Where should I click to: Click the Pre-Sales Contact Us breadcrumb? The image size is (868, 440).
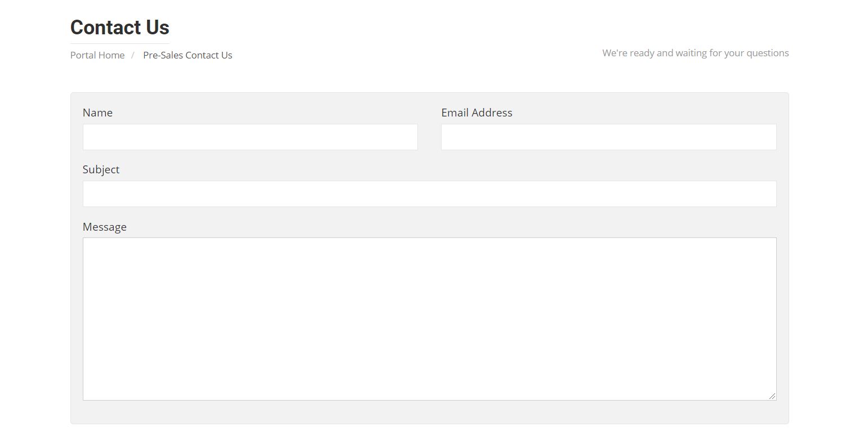[188, 55]
